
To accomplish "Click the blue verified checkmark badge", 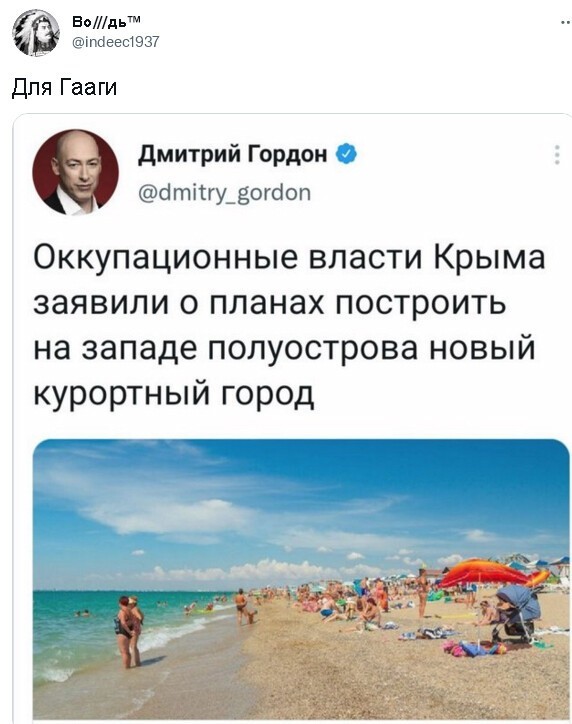I will 346,155.
